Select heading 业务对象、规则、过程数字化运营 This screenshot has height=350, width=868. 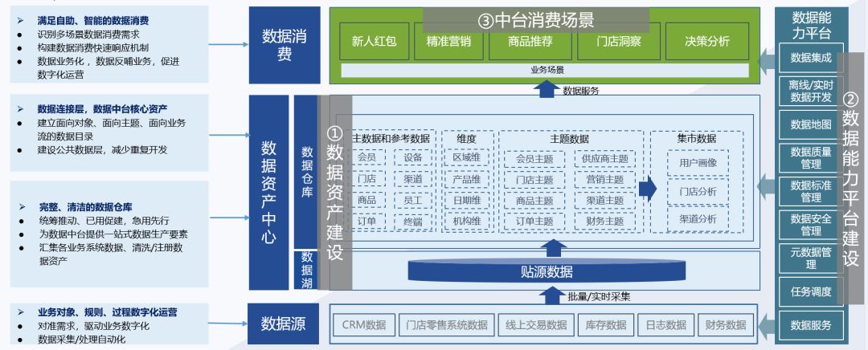point(108,311)
